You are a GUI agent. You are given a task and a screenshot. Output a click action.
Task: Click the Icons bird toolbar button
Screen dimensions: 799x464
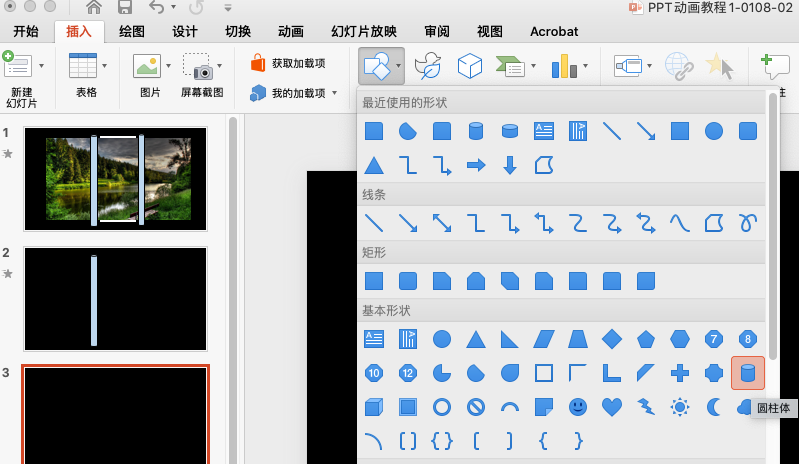[428, 66]
